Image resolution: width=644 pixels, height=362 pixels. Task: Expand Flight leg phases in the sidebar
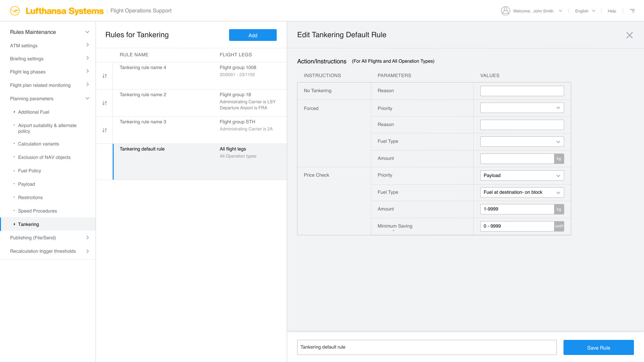click(88, 71)
